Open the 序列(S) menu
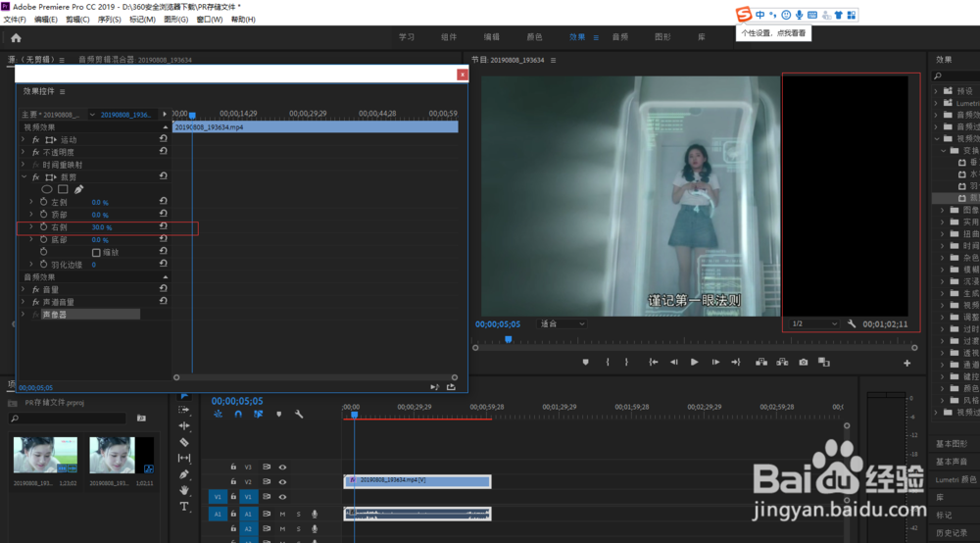The width and height of the screenshot is (980, 543). click(110, 20)
